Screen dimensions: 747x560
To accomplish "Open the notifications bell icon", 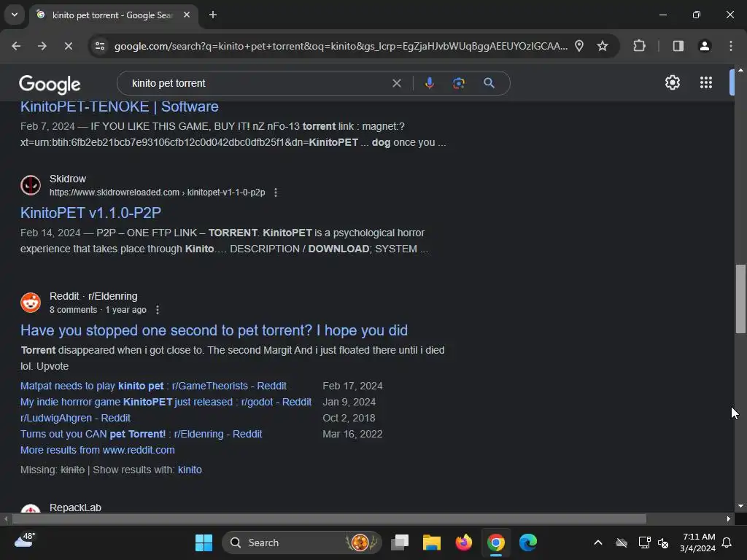I will [727, 542].
